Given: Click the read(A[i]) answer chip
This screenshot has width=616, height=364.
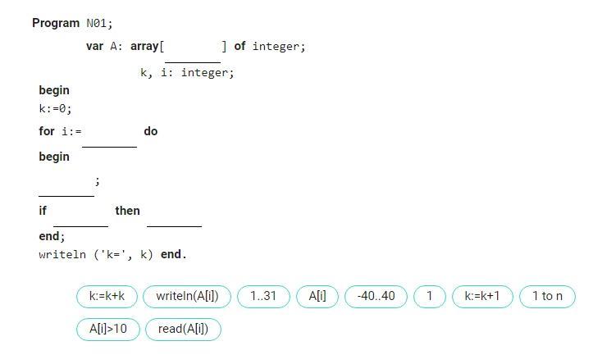Looking at the screenshot, I should point(183,330).
